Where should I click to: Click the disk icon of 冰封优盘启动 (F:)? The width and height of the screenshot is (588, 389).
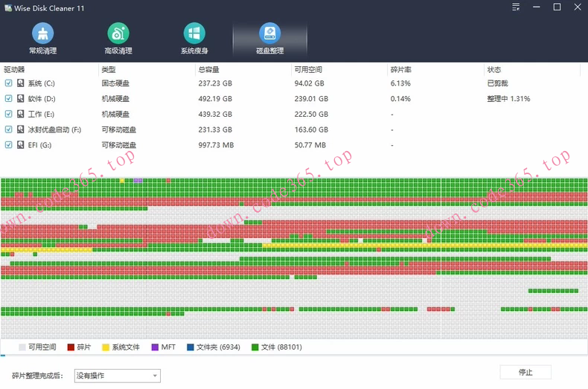click(21, 129)
